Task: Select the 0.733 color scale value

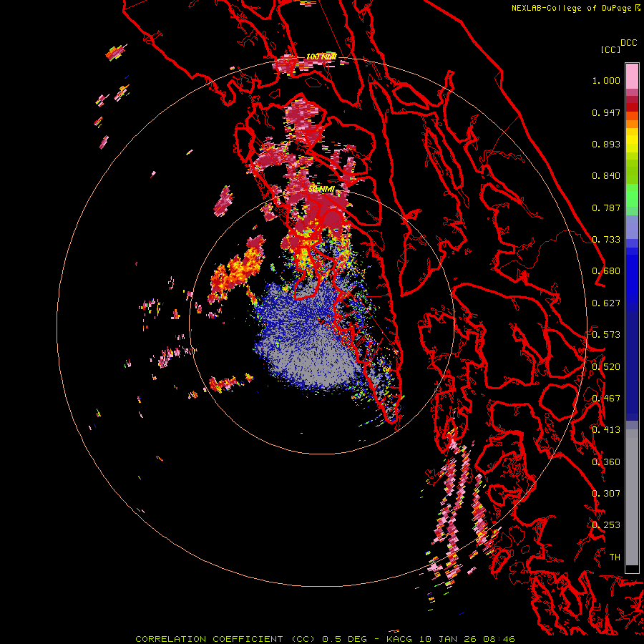Action: click(606, 240)
